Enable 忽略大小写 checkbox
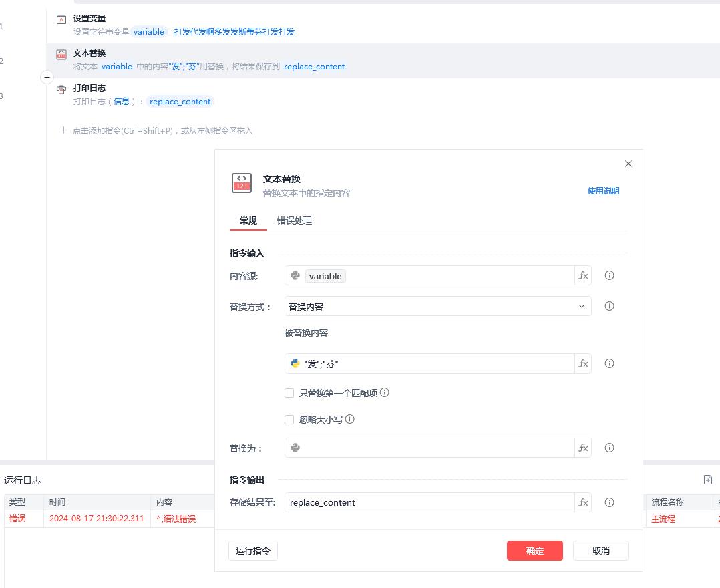720x588 pixels. [x=289, y=420]
